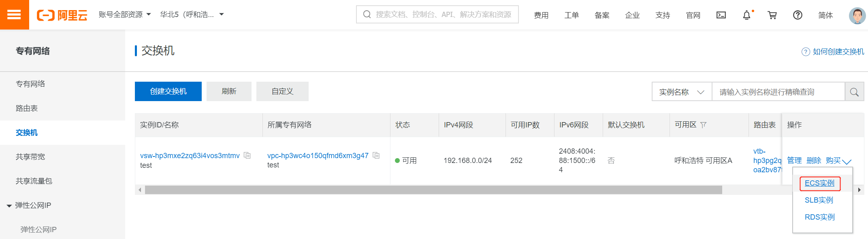The image size is (868, 239).
Task: Click the 专有网络 sidebar heading
Action: 33,51
